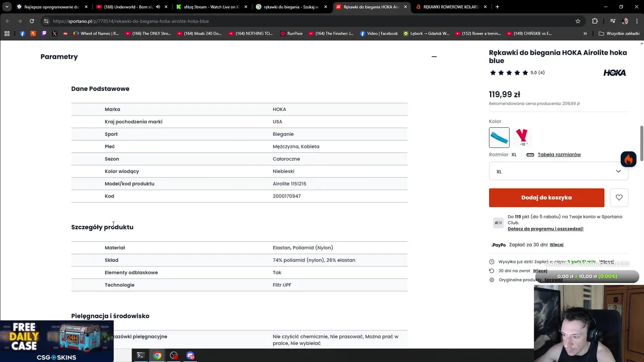Click the Kraj pochodzenia marki row label
The height and width of the screenshot is (362, 644).
[x=133, y=122]
